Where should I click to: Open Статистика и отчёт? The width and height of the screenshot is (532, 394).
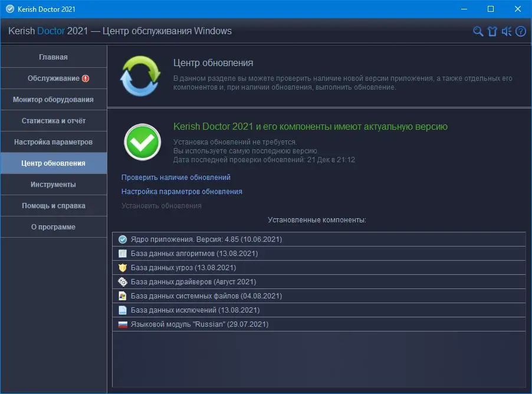[x=54, y=120]
